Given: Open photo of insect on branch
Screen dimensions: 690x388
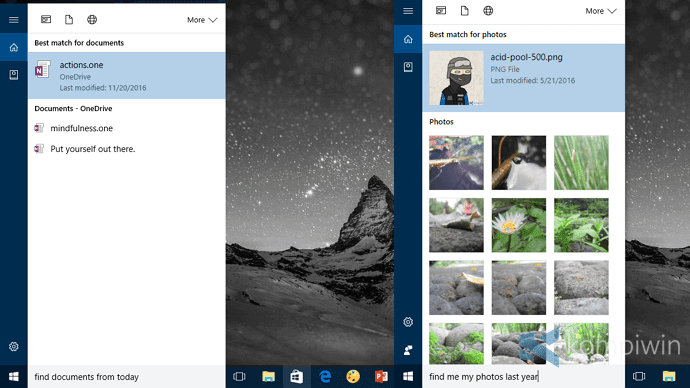Looking at the screenshot, I should (519, 163).
